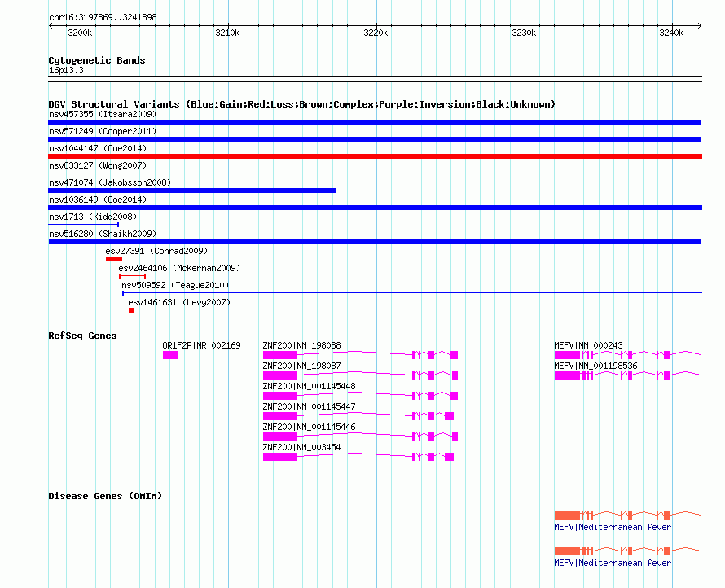
Task: Click the chr16:3197869..3241898 coordinates label
Action: 103,17
